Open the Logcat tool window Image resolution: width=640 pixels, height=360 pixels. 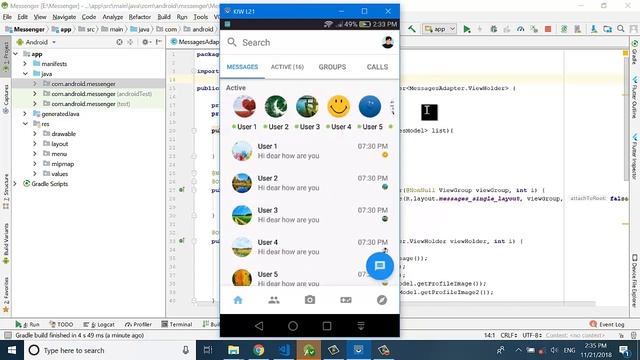99,324
